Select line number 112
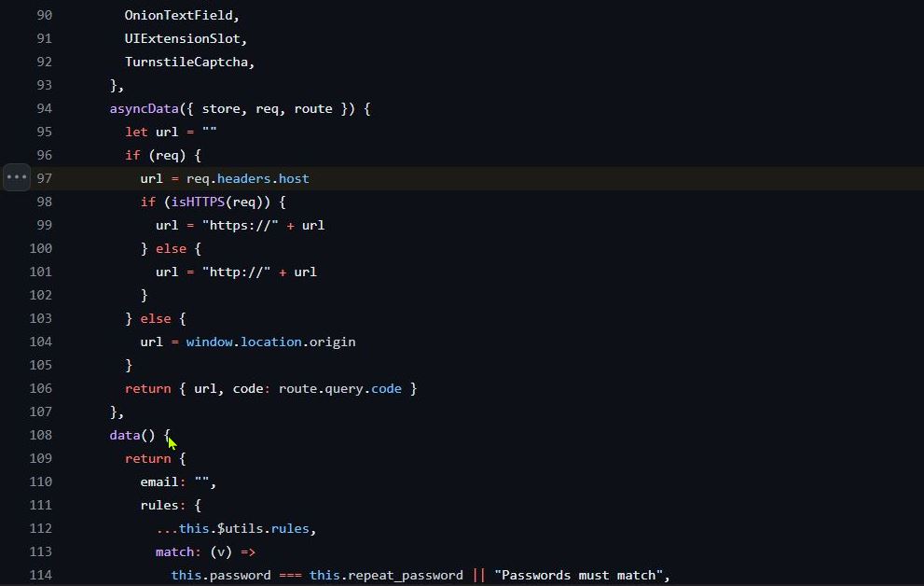Screen dimensions: 924x586 (41, 528)
